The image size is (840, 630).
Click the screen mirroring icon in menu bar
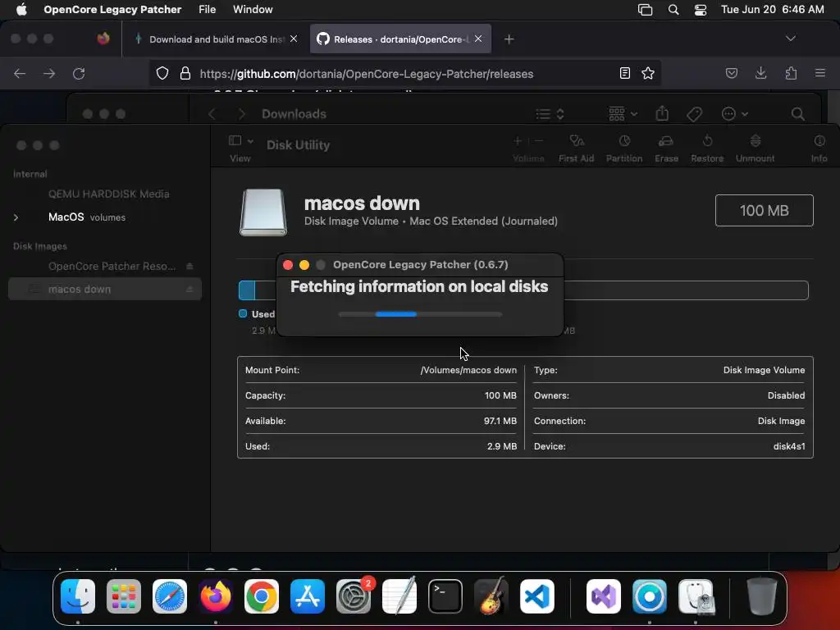click(645, 10)
